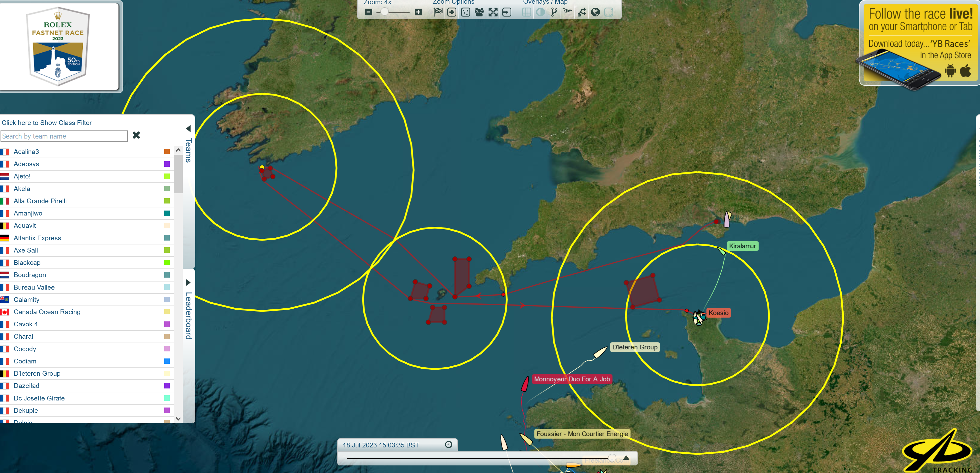Select team Bureau Vallee in list

pos(87,287)
